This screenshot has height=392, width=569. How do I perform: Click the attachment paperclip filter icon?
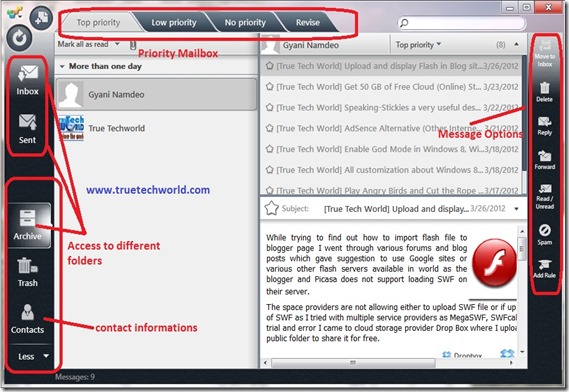click(x=133, y=45)
